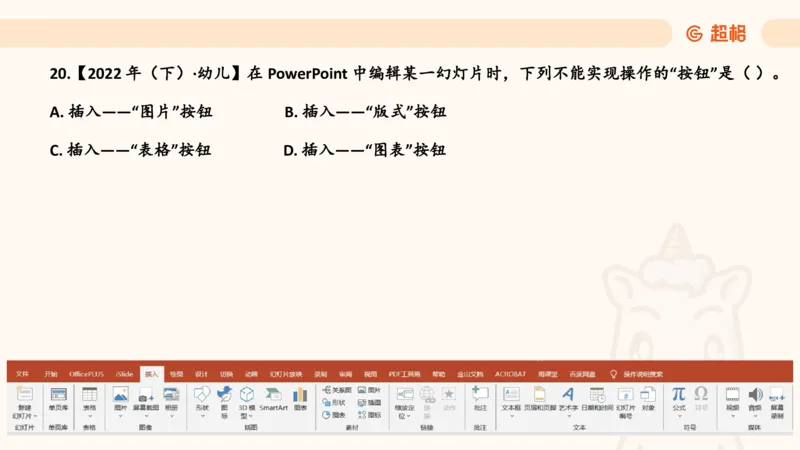800x450 pixels.
Task: Open the 文件 File tab
Action: 22,374
